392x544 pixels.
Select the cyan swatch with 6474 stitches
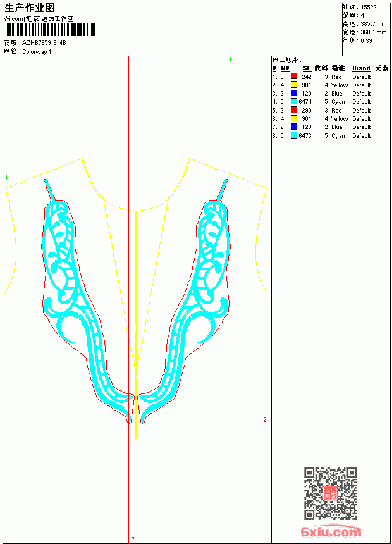pyautogui.click(x=294, y=101)
